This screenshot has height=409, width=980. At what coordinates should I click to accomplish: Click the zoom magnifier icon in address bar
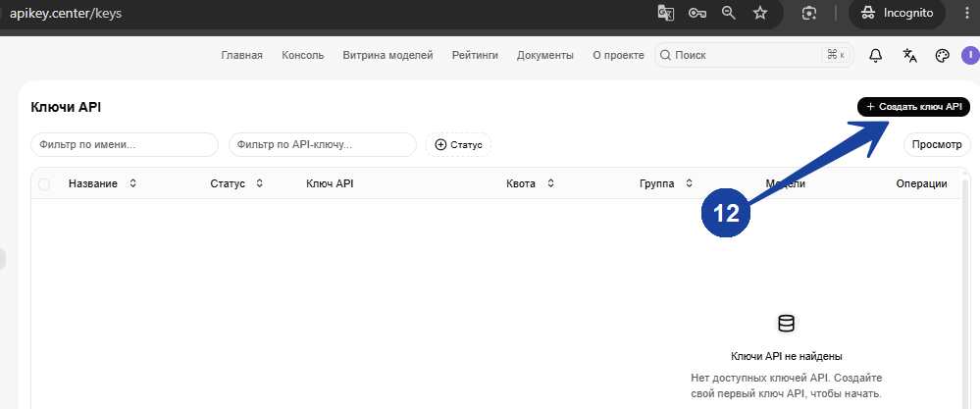[728, 13]
